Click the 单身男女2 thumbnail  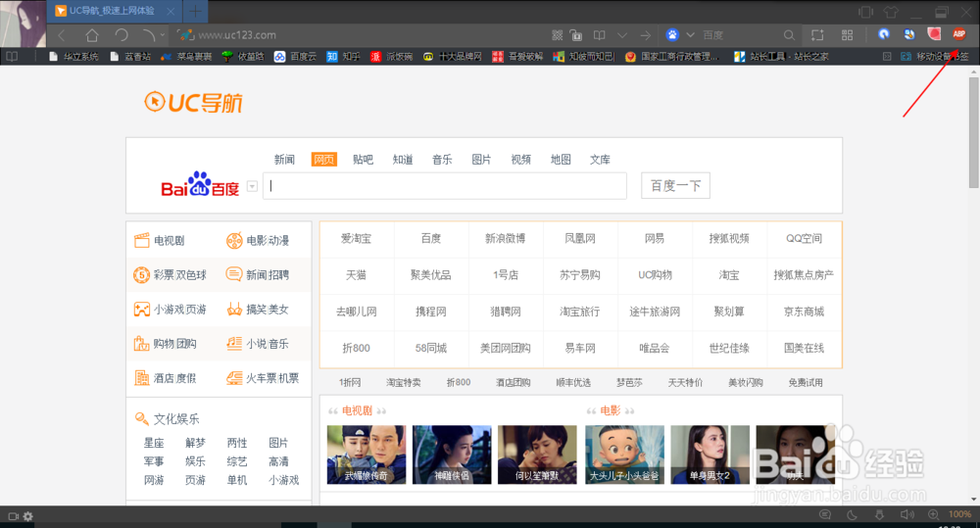click(x=710, y=455)
